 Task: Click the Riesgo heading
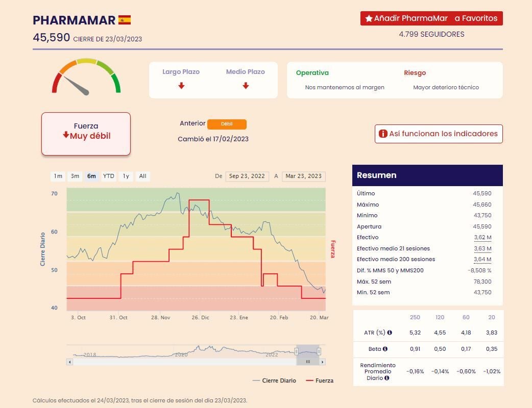(x=415, y=73)
